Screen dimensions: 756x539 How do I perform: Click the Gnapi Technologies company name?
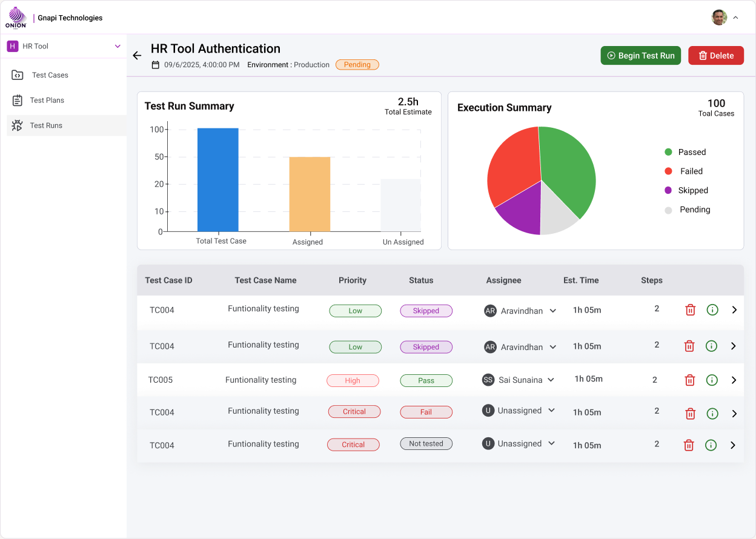coord(70,18)
